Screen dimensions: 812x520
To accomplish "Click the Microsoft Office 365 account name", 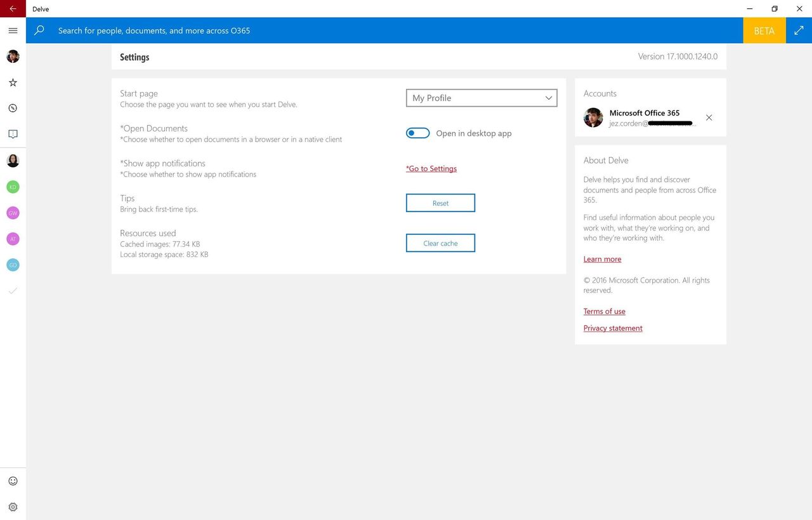I will pos(645,113).
